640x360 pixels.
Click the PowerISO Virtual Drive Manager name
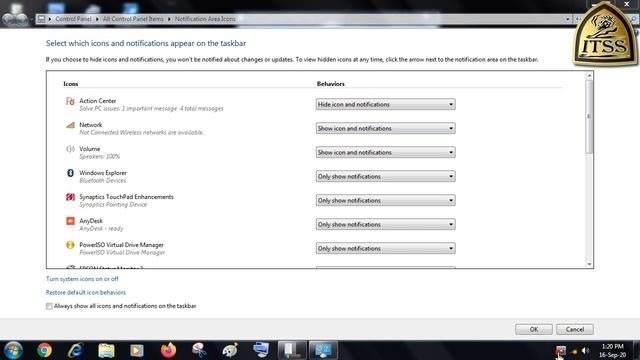121,245
